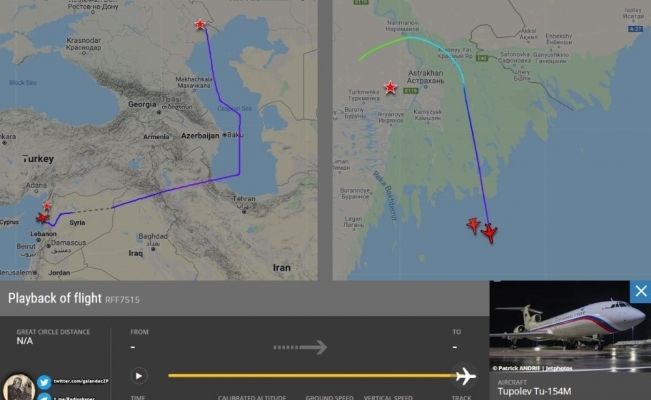The width and height of the screenshot is (651, 400).
Task: Click the airplane marker on the progress bar
Action: [465, 376]
